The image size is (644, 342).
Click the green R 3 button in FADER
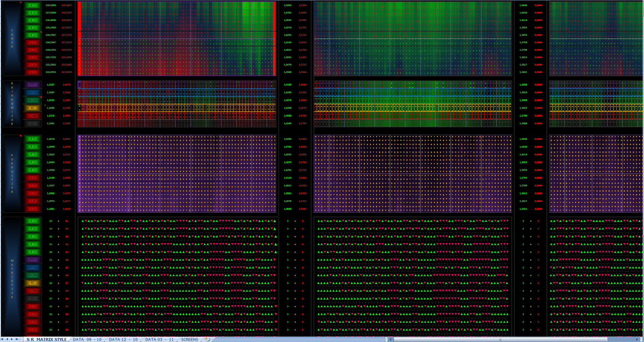click(32, 20)
